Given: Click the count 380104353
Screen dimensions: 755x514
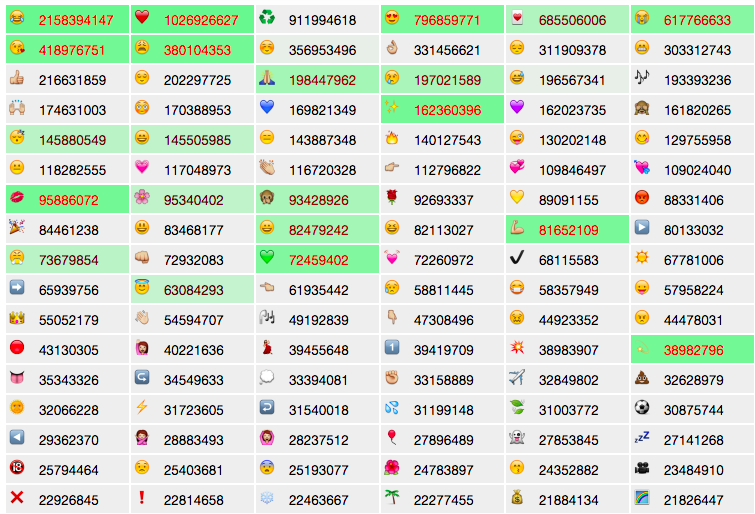Looking at the screenshot, I should (197, 50).
